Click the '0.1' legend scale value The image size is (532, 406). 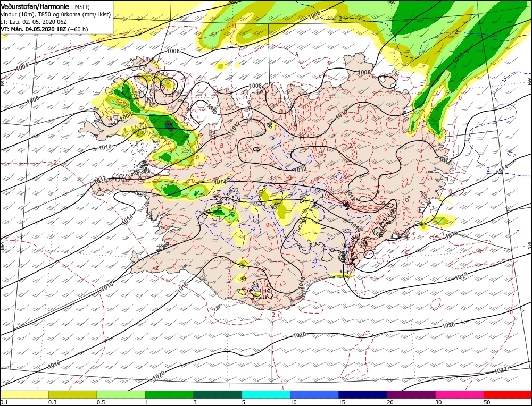4,402
